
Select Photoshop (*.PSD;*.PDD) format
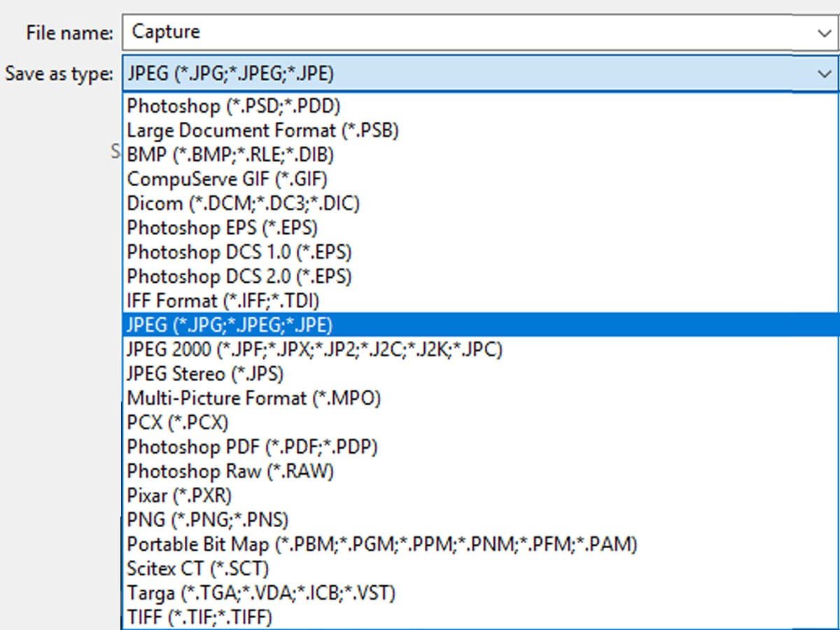pos(479,106)
